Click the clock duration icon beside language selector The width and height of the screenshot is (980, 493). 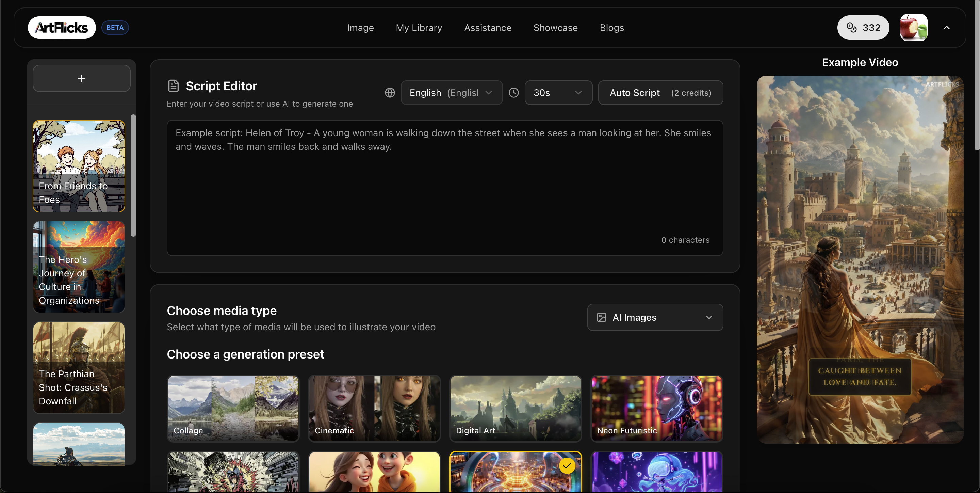(x=514, y=93)
